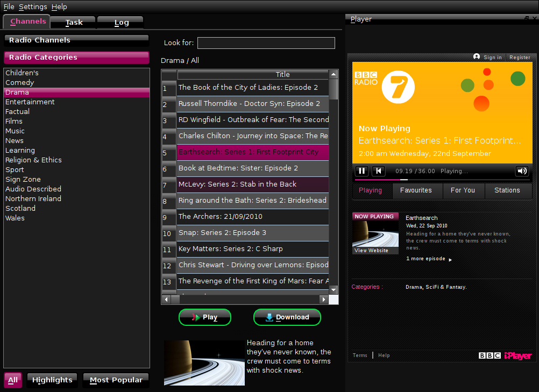Screen dimensions: 539x392
Task: Restart playback with the skip-back button
Action: [379, 171]
